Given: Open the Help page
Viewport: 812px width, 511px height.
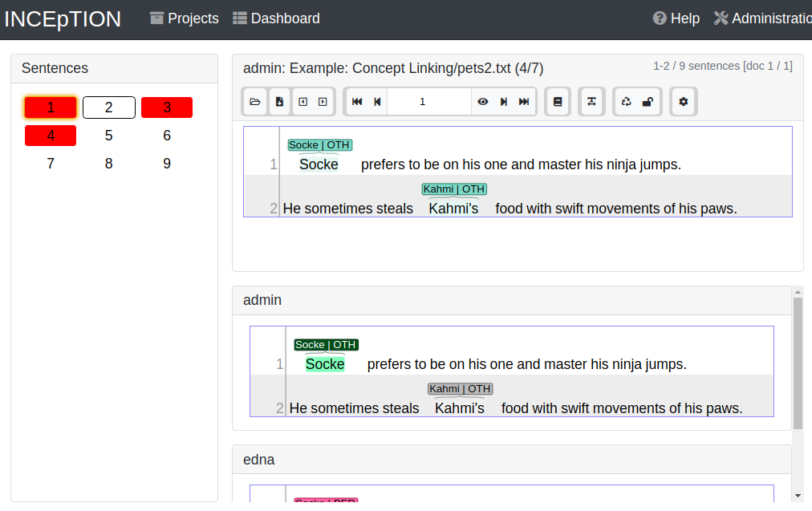Looking at the screenshot, I should point(676,18).
